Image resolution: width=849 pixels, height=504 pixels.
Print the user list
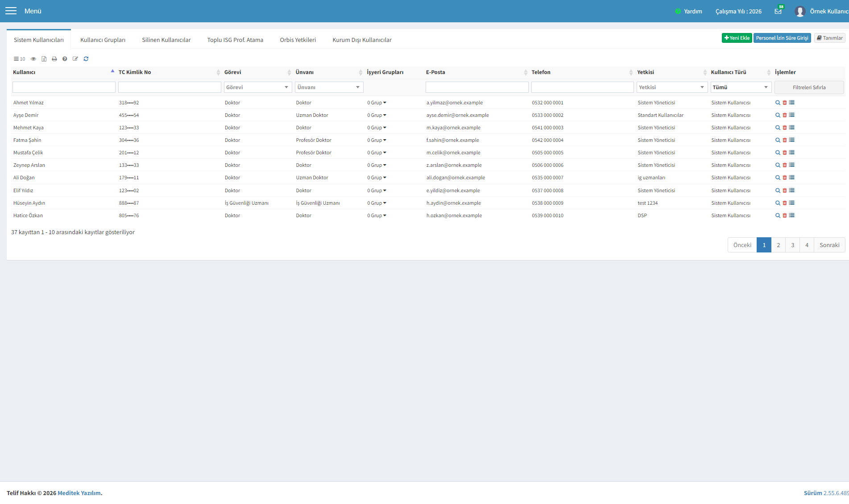pyautogui.click(x=54, y=59)
